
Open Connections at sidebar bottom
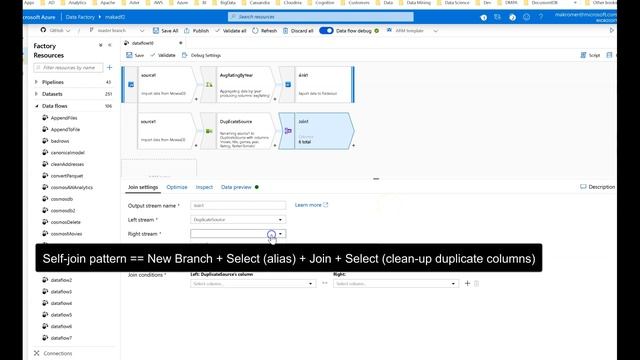tap(53, 353)
